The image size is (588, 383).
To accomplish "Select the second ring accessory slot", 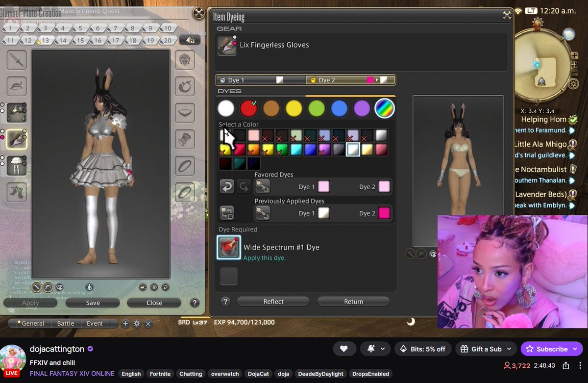I will (x=185, y=192).
